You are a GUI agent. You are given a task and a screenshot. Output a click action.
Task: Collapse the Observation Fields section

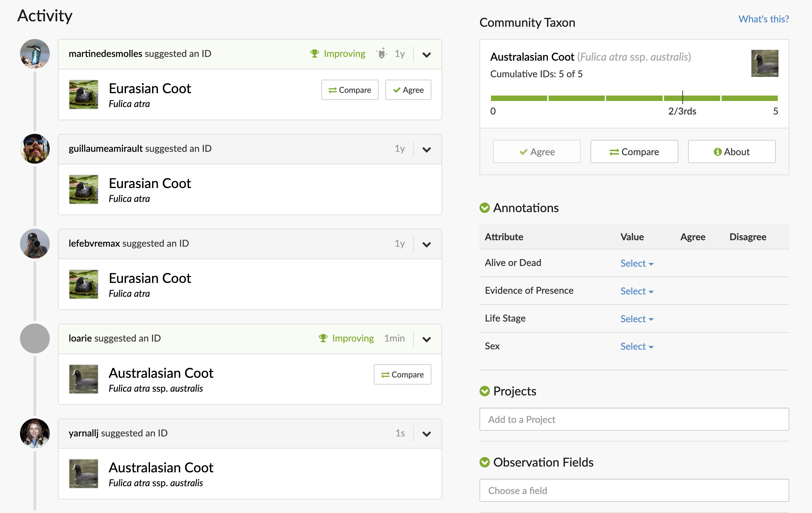click(485, 462)
